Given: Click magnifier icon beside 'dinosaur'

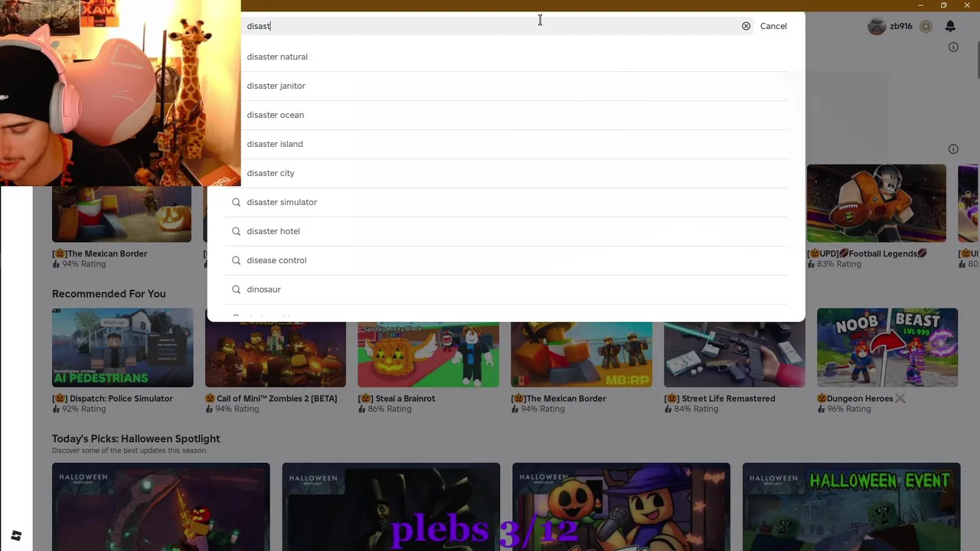Looking at the screenshot, I should click(236, 289).
